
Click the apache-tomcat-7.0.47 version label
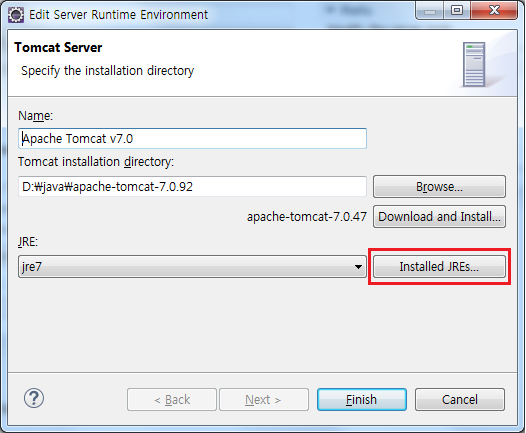point(307,217)
